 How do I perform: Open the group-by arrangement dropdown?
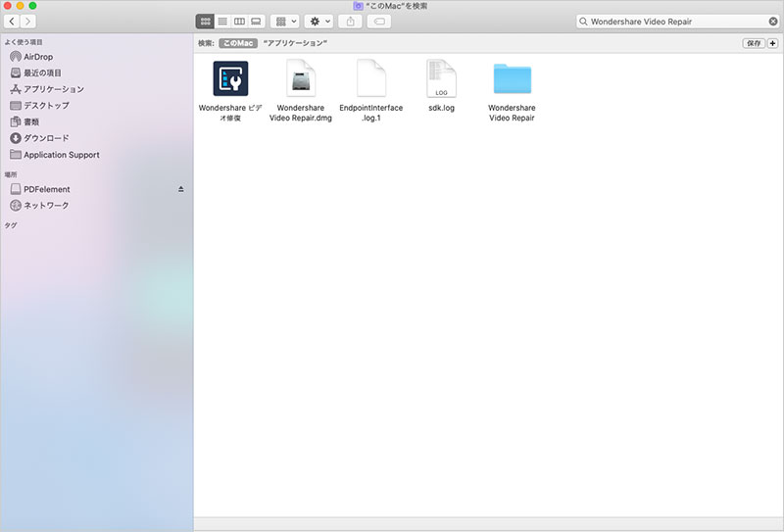click(284, 21)
